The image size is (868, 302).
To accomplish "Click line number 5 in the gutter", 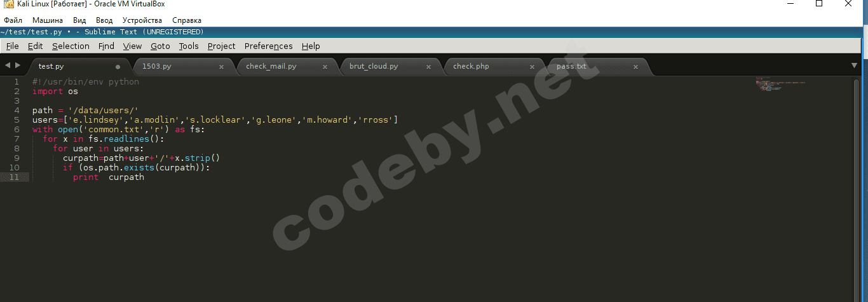I will coord(17,120).
